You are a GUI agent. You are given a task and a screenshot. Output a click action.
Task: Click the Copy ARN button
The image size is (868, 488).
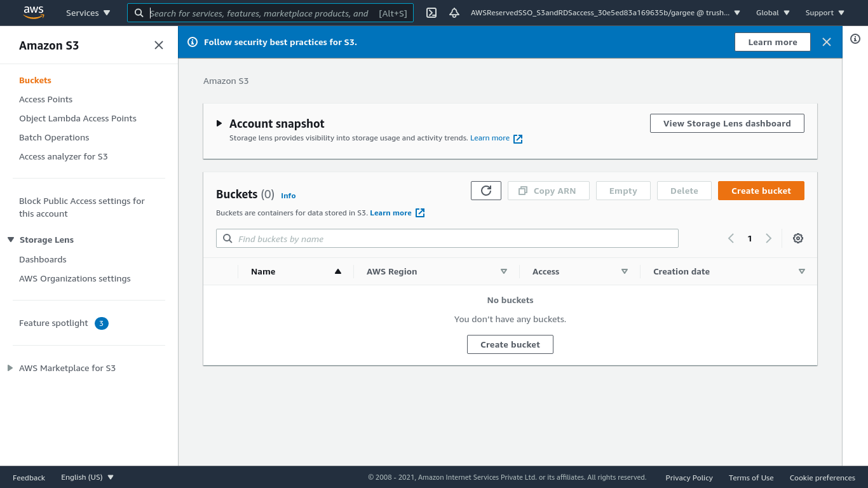(548, 191)
